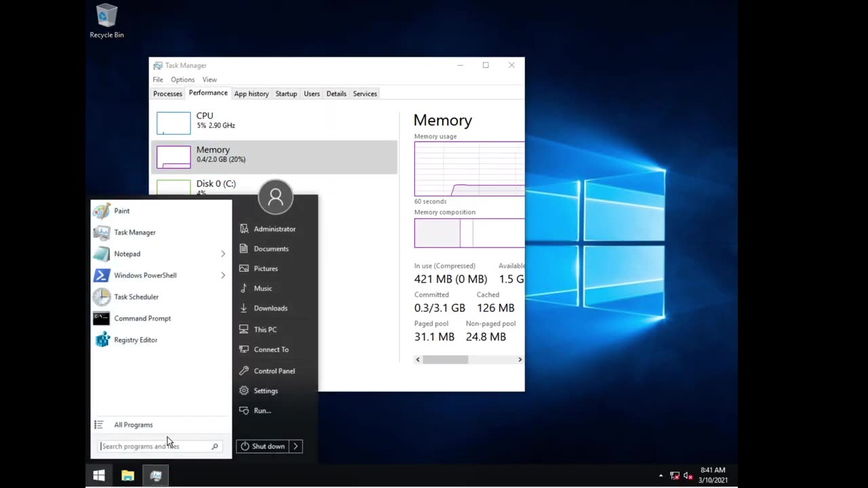Switch to the Services tab
The height and width of the screenshot is (488, 868).
click(365, 94)
